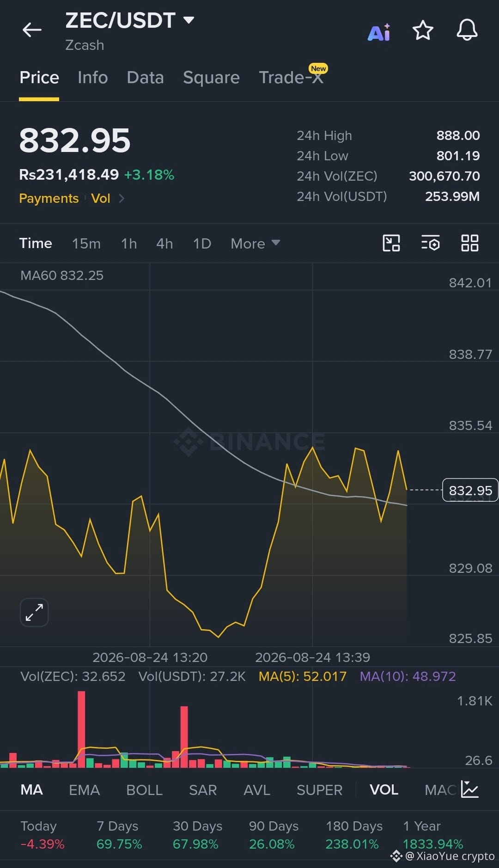This screenshot has width=499, height=868.
Task: Expand the ZEC/USDT pair selector
Action: tap(189, 20)
